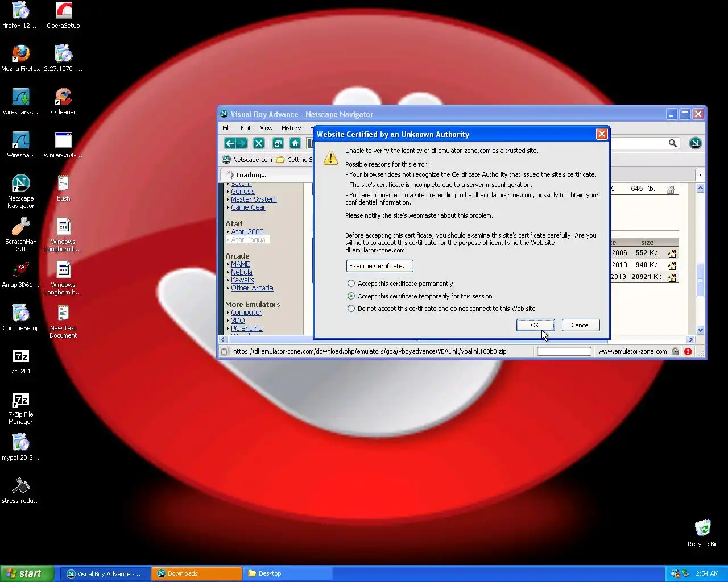
Task: Click the house icon beside 940 Kb
Action: (x=672, y=265)
